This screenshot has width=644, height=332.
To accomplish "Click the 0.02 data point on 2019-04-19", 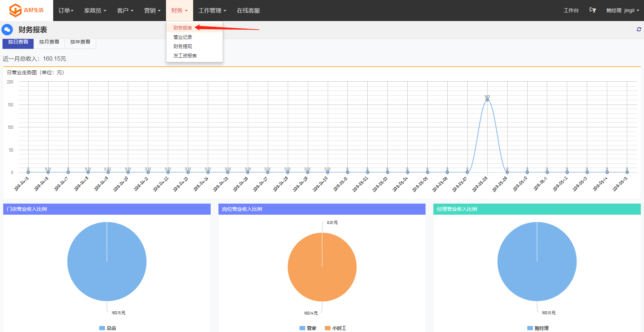I will (108, 172).
